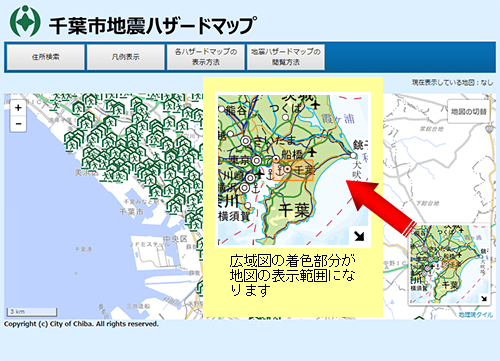Open 各ハザードマップの表示方法 guide
The height and width of the screenshot is (361, 500).
tap(206, 57)
